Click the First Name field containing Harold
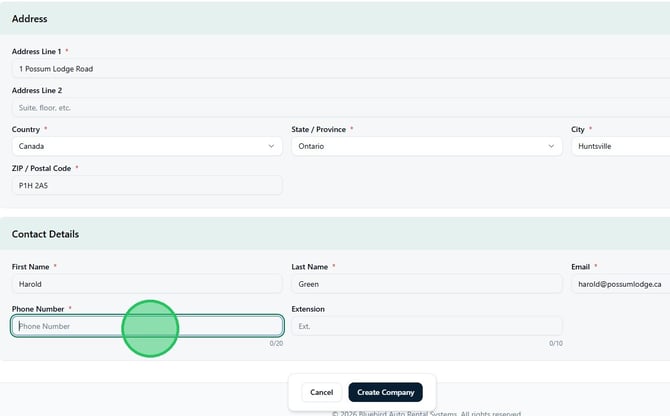The width and height of the screenshot is (670, 416). click(147, 284)
